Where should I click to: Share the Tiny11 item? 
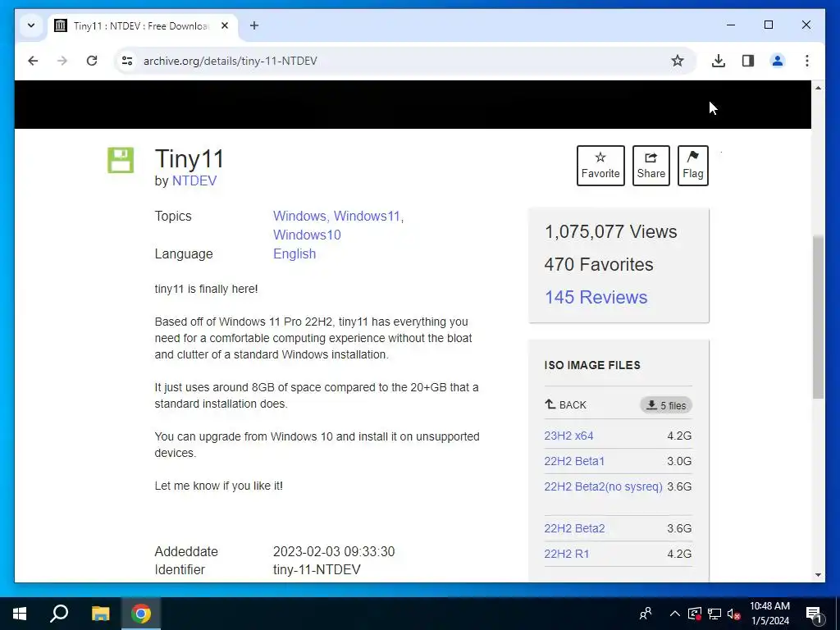coord(651,166)
